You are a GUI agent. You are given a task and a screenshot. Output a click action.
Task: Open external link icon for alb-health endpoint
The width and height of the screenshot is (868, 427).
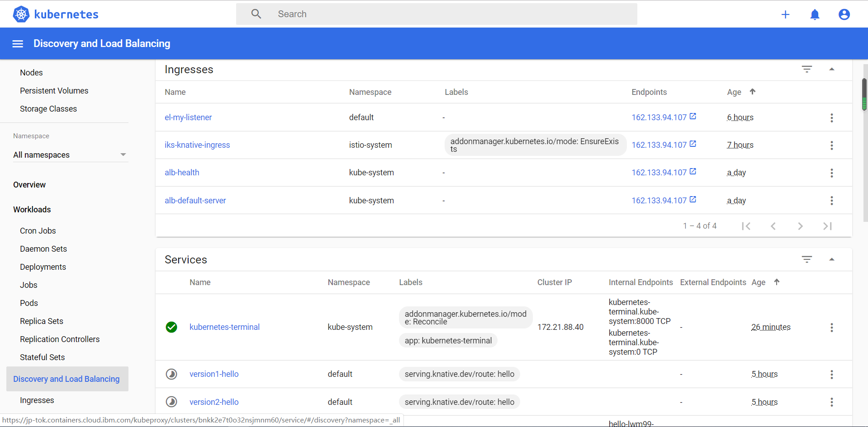[x=693, y=172]
